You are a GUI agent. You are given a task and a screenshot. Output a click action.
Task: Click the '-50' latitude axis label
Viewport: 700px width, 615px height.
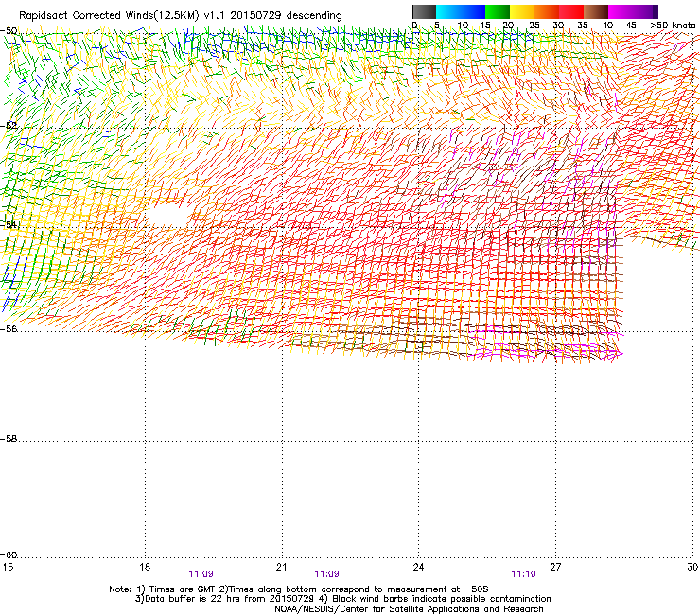click(9, 31)
